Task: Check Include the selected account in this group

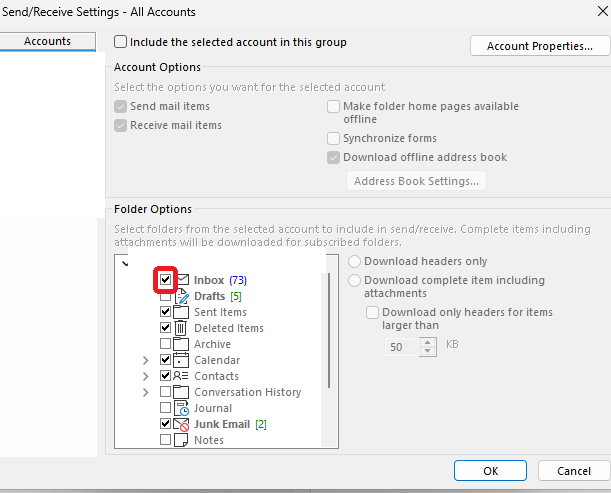Action: click(120, 42)
